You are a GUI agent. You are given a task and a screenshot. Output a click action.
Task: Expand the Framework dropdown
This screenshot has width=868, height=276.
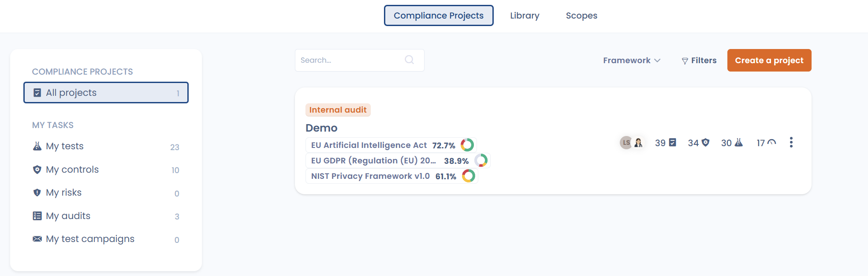631,60
